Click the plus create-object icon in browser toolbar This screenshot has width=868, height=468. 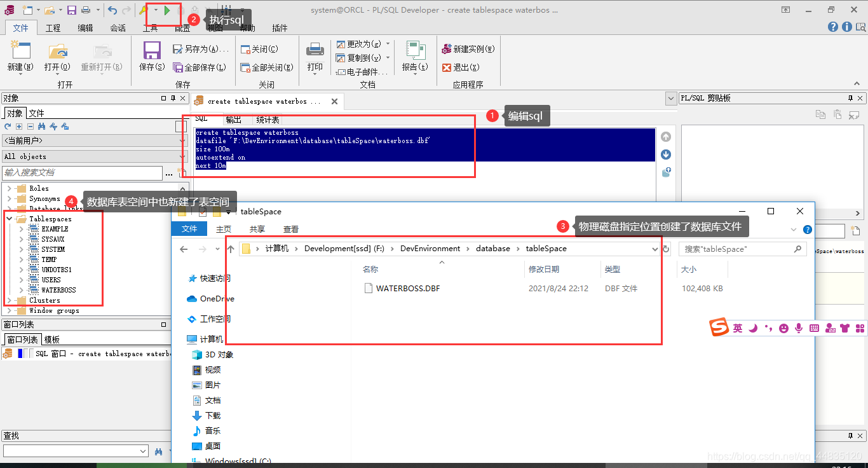pos(20,127)
